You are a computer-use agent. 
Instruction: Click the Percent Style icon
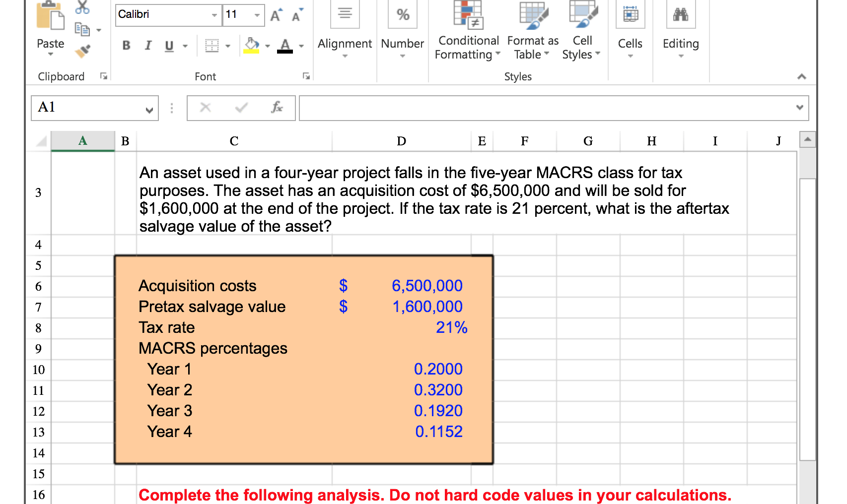[x=402, y=15]
